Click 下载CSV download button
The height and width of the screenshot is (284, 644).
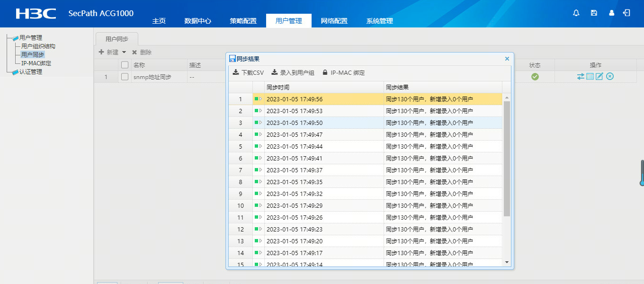pos(248,72)
